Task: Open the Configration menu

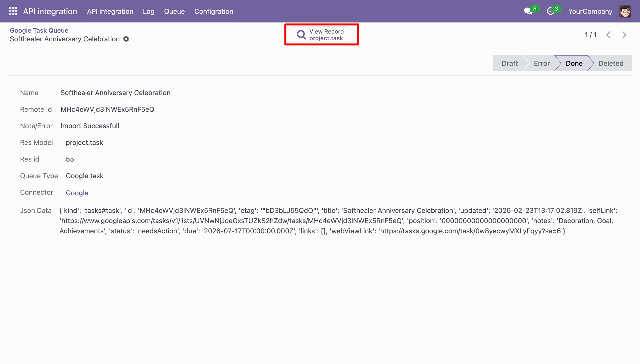Action: (214, 11)
